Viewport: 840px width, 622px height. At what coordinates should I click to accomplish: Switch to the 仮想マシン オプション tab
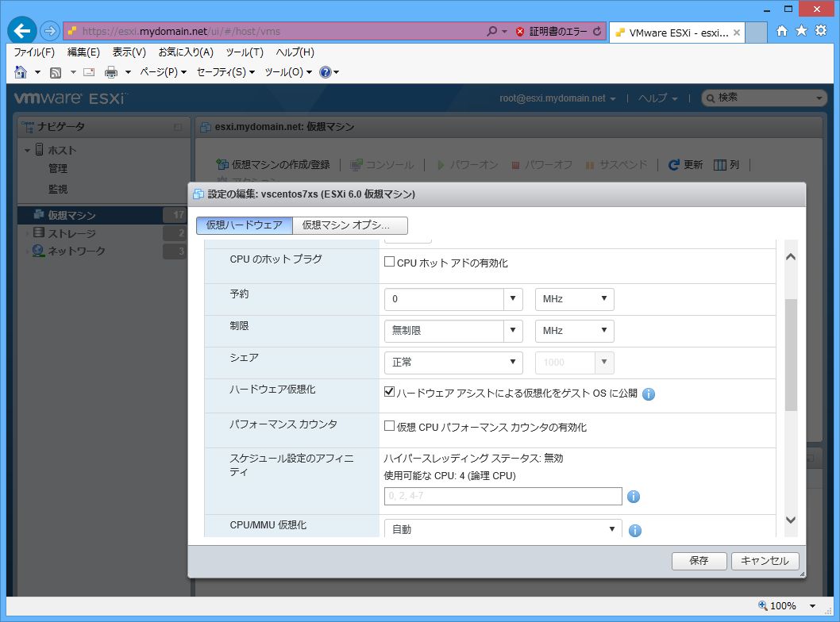coord(350,225)
